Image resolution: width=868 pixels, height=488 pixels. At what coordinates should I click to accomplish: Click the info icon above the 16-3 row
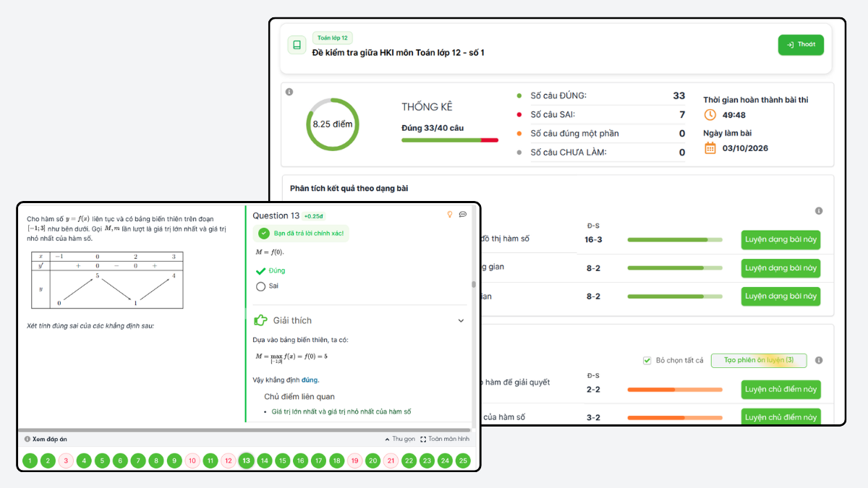[x=819, y=211]
